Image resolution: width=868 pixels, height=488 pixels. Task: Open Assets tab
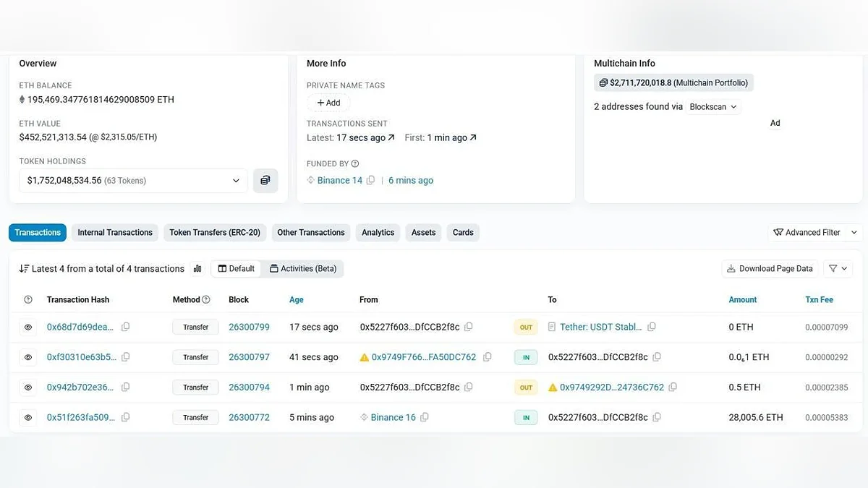click(424, 233)
